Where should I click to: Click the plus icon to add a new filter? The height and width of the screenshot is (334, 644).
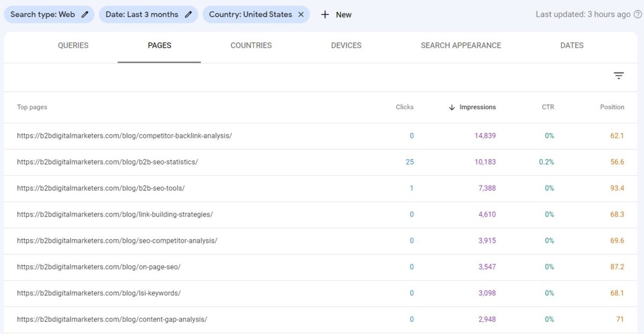pos(325,14)
